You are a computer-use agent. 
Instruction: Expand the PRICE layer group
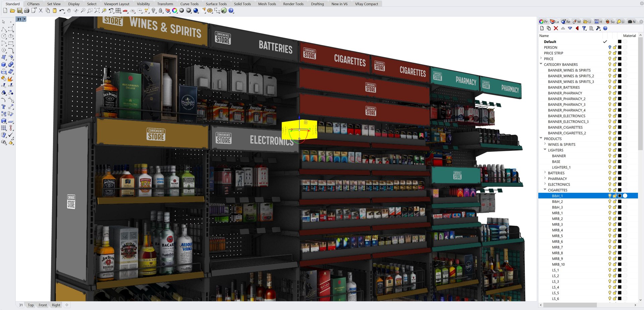(541, 58)
